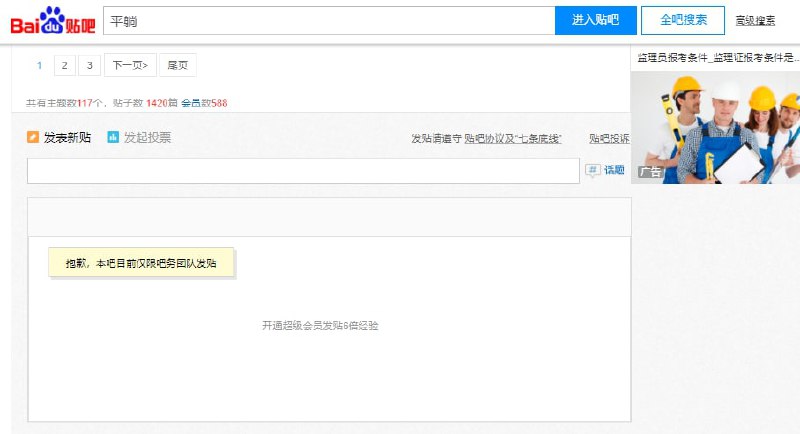Click the 下一页> button
This screenshot has height=434, width=800.
(x=130, y=65)
